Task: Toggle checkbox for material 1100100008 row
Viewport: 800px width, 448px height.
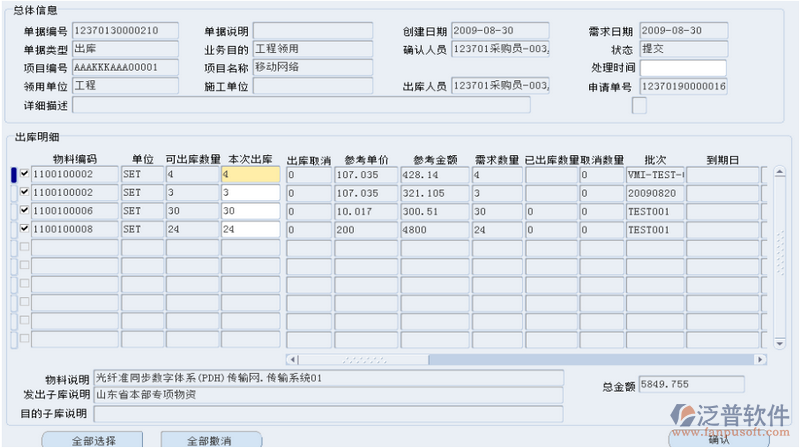Action: 24,229
